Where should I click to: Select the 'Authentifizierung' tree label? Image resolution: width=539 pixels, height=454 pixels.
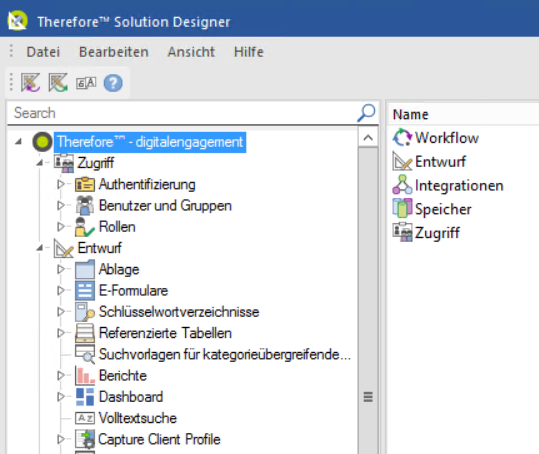pyautogui.click(x=147, y=185)
